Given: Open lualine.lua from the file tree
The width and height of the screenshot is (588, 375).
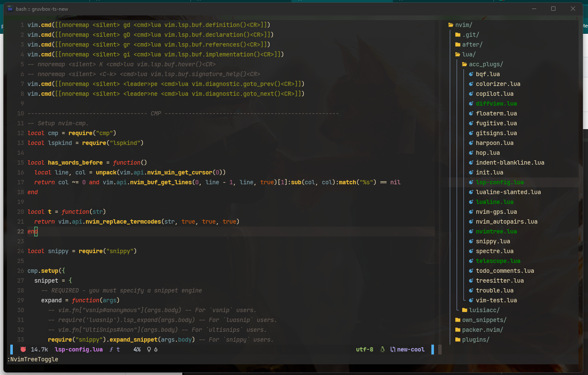Looking at the screenshot, I should click(x=495, y=202).
